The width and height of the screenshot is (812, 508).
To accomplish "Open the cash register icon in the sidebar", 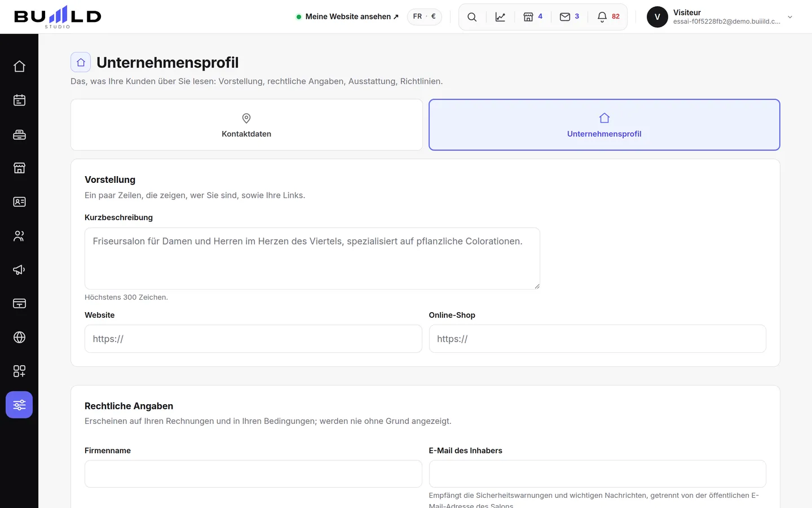I will click(x=19, y=134).
